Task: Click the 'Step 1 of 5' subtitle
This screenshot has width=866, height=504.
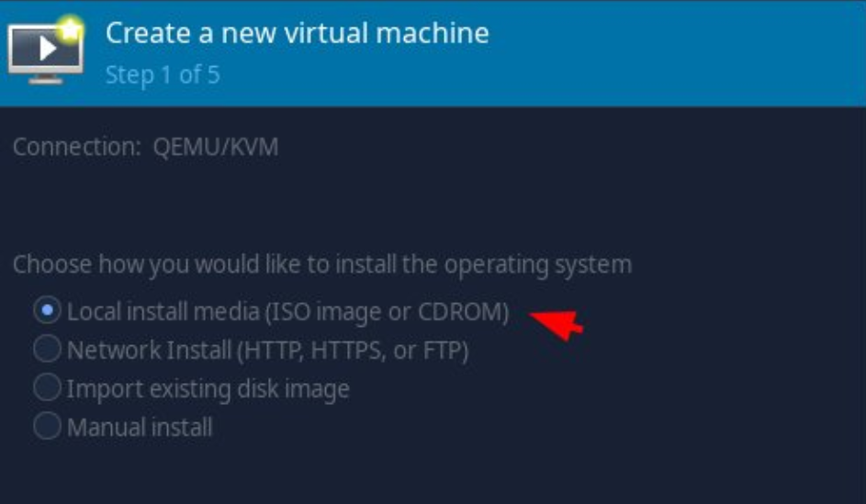Action: (x=163, y=75)
